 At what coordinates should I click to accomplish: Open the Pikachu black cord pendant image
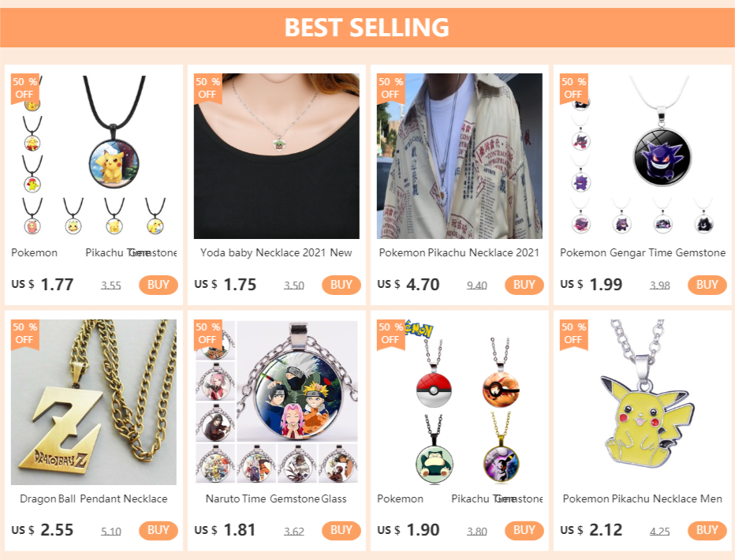(94, 156)
